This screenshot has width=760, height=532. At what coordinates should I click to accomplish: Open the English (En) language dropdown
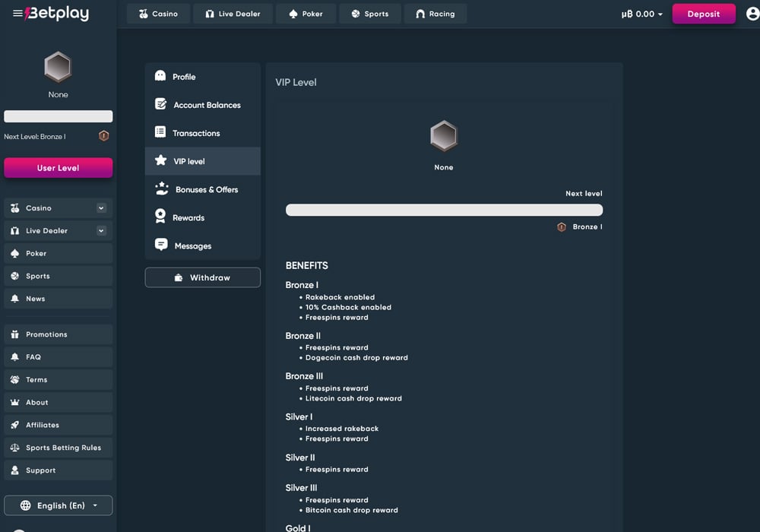pos(58,505)
